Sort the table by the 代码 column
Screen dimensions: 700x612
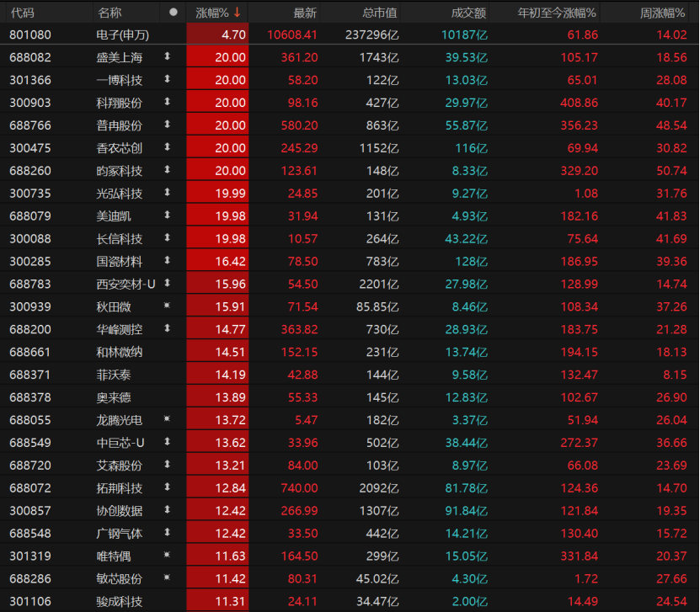pyautogui.click(x=22, y=13)
